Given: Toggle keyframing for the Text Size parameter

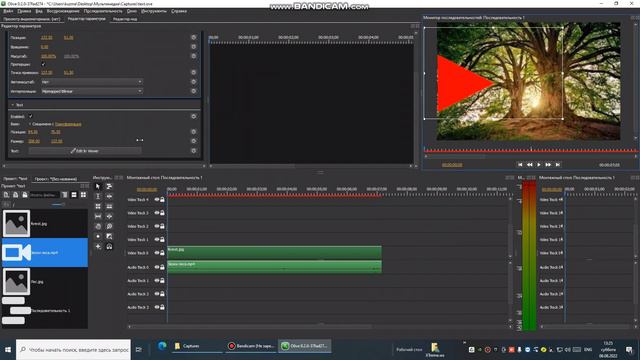Looking at the screenshot, I should point(194,141).
